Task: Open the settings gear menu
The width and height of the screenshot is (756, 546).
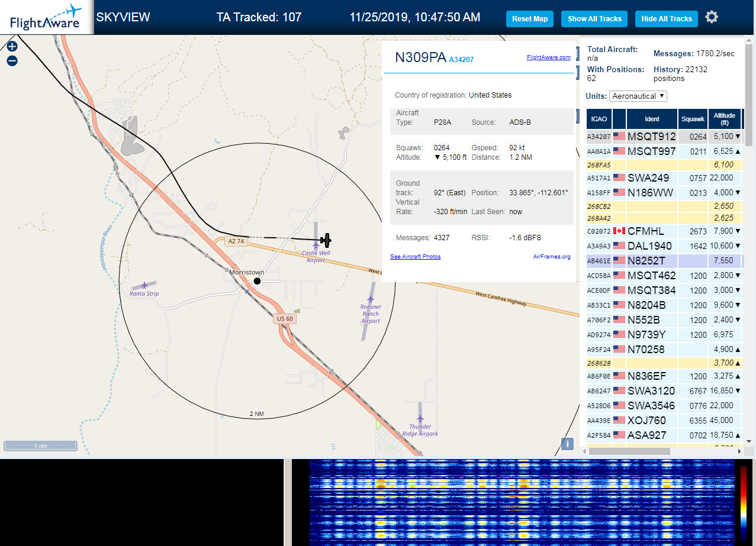Action: (712, 17)
